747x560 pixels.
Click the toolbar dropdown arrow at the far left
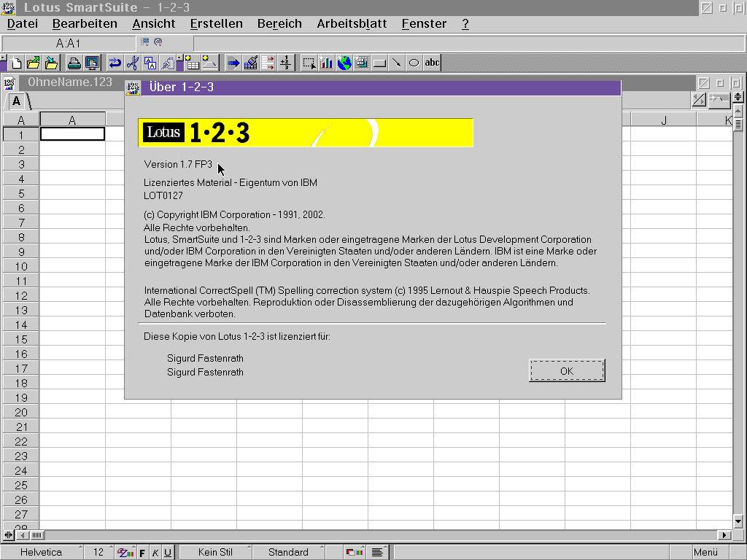[4, 58]
